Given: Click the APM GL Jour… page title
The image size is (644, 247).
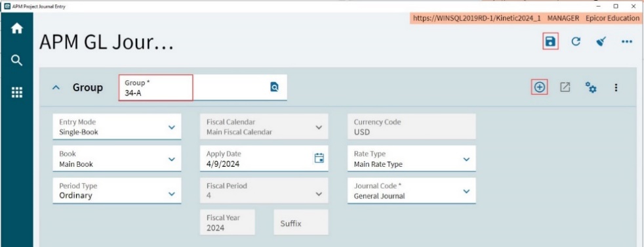Looking at the screenshot, I should 106,43.
